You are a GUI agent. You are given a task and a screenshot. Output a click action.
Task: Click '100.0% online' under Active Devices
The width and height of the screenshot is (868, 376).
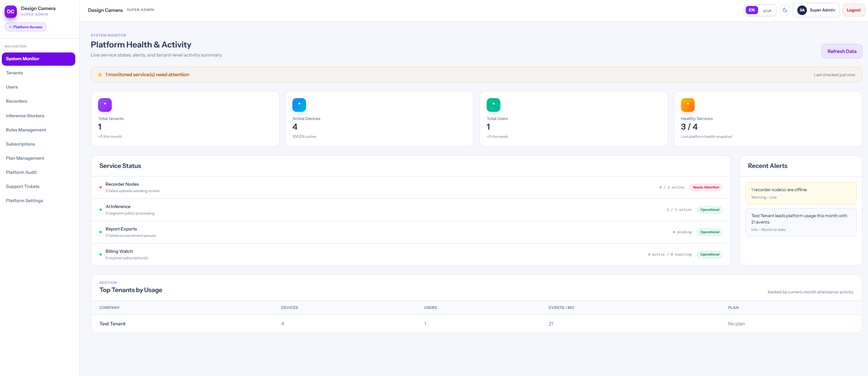[304, 137]
